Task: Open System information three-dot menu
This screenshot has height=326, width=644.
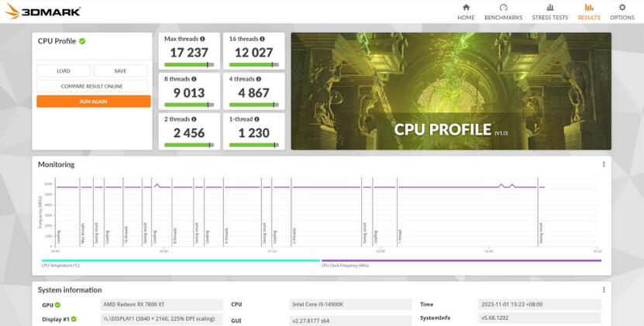Action: [604, 290]
